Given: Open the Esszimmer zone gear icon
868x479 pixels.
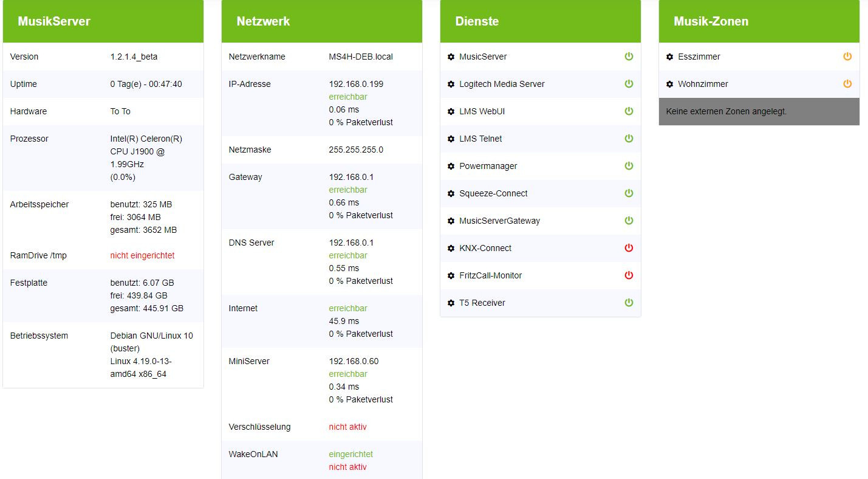Looking at the screenshot, I should point(669,57).
